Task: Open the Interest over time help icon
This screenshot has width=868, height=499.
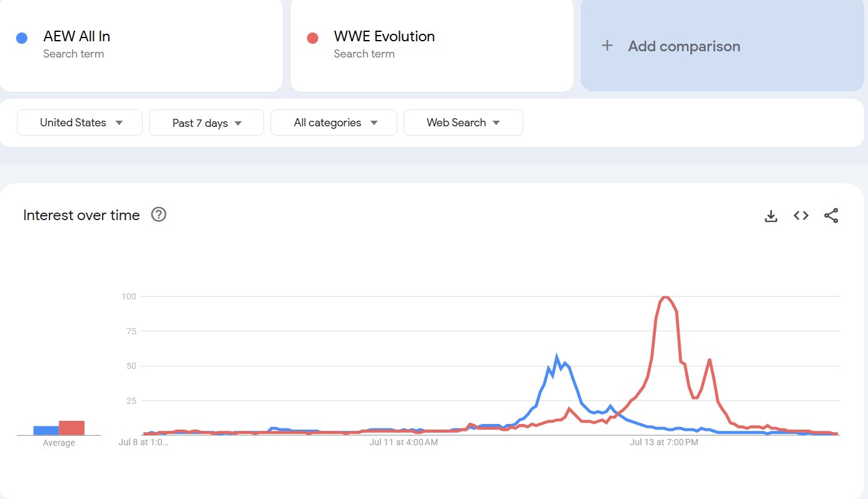Action: tap(159, 215)
